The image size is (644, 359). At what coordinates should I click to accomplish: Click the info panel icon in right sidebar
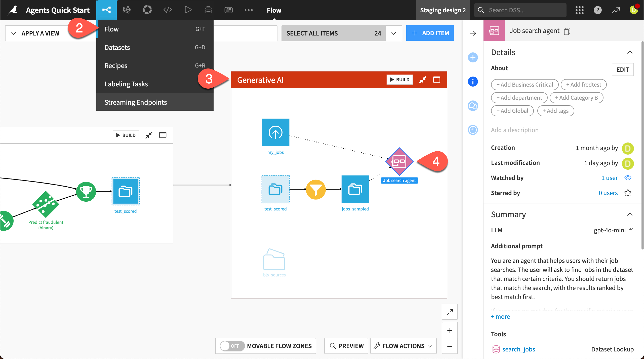(x=473, y=82)
